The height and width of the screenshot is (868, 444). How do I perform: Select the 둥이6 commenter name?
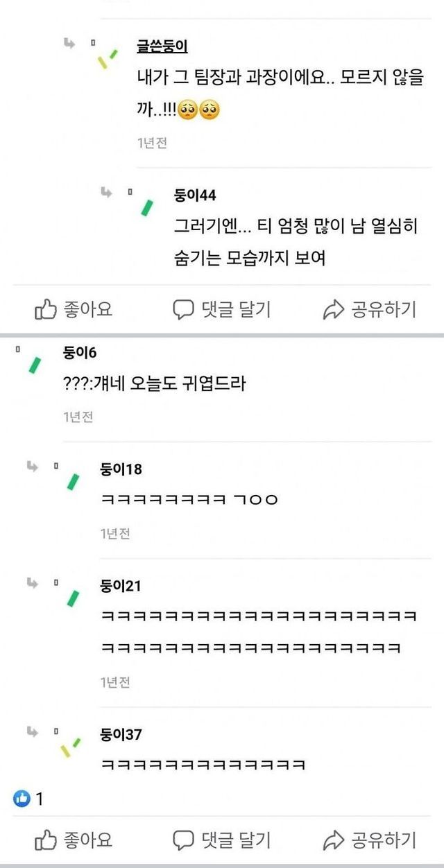tap(79, 353)
